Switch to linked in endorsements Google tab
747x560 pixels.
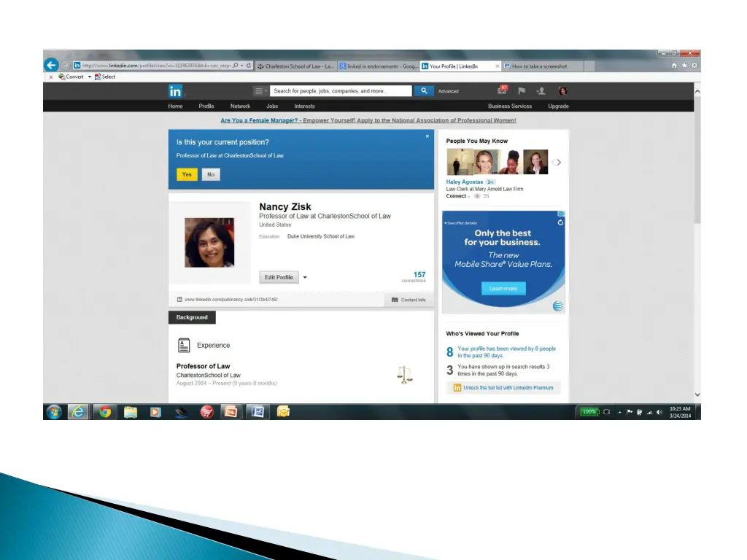click(379, 66)
